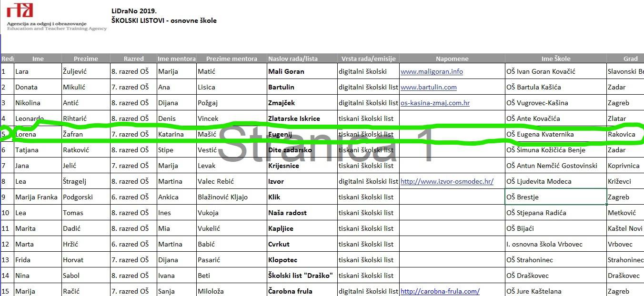The width and height of the screenshot is (644, 296).
Task: Select the Grad column header
Action: pos(625,59)
